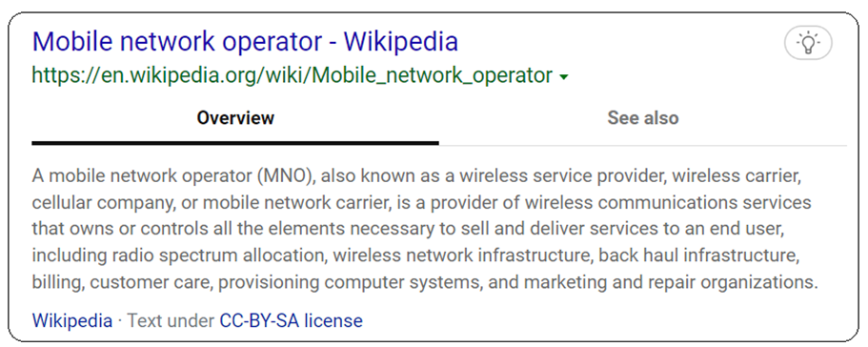
Task: Click the last snippet line starting "billing"
Action: pyautogui.click(x=425, y=282)
